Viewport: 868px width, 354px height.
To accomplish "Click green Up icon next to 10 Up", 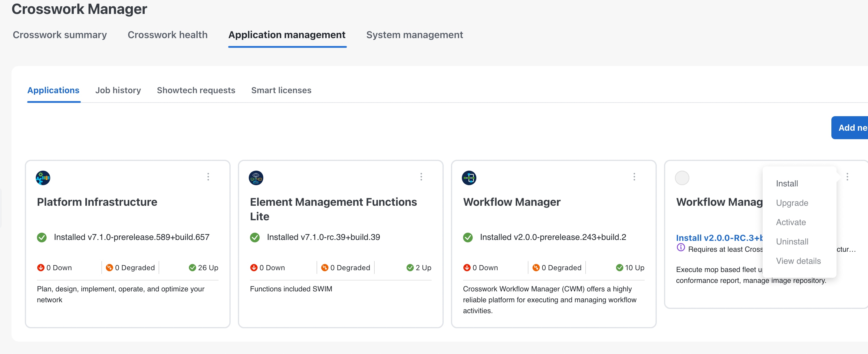I will (x=619, y=267).
